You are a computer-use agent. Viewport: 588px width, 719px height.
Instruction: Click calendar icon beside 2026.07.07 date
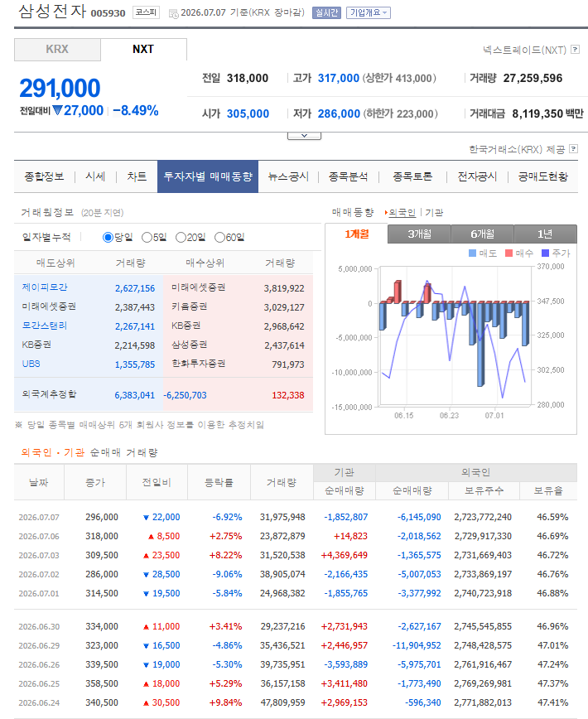click(x=173, y=14)
